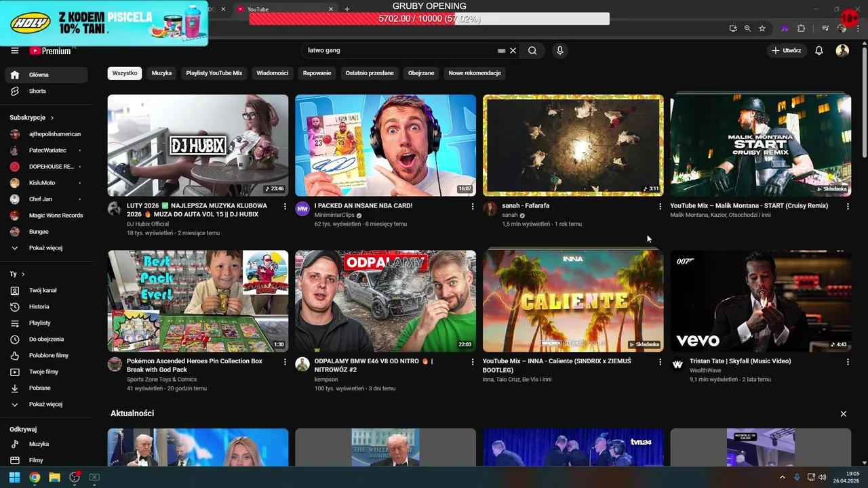Image resolution: width=868 pixels, height=488 pixels.
Task: Open OBS Studio from the taskbar
Action: [x=75, y=477]
